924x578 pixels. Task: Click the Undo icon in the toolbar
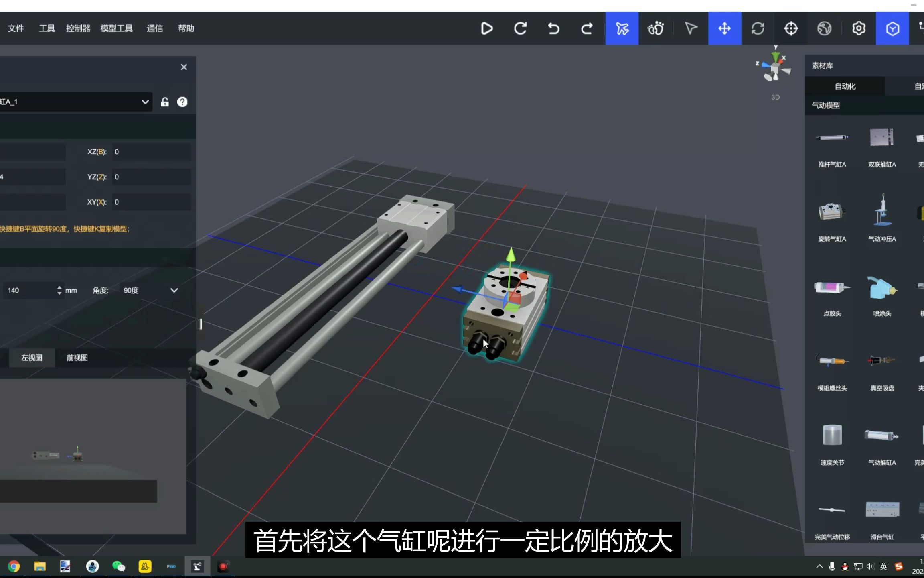tap(553, 28)
